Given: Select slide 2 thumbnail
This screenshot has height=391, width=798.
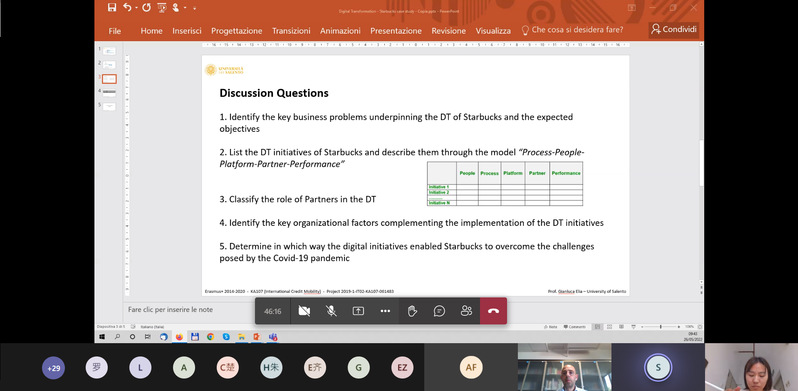Looking at the screenshot, I should point(109,65).
